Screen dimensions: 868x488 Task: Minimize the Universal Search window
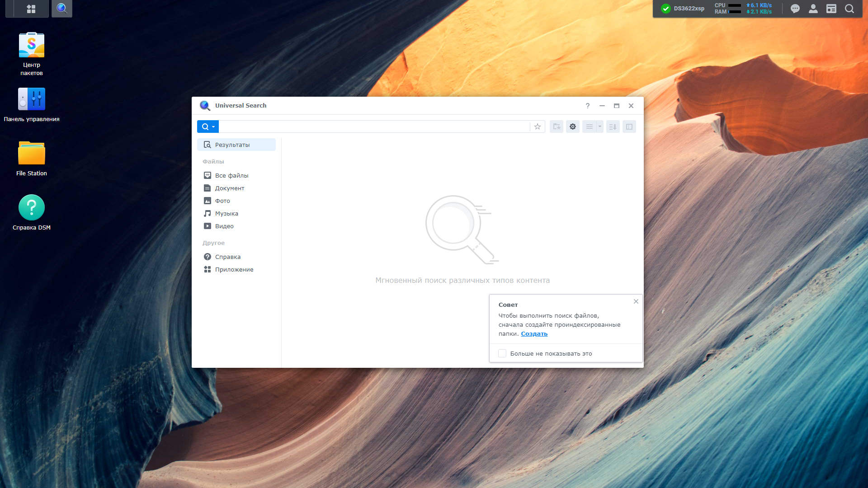(602, 106)
